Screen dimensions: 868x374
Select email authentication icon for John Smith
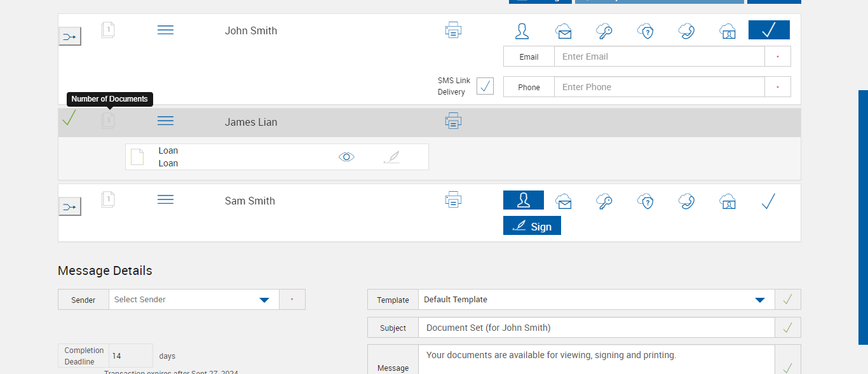point(563,31)
